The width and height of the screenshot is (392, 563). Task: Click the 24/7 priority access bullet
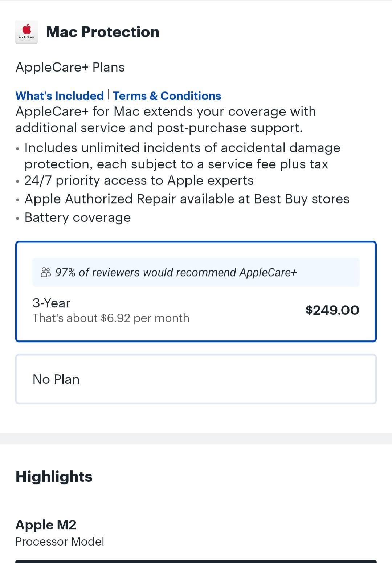(139, 180)
